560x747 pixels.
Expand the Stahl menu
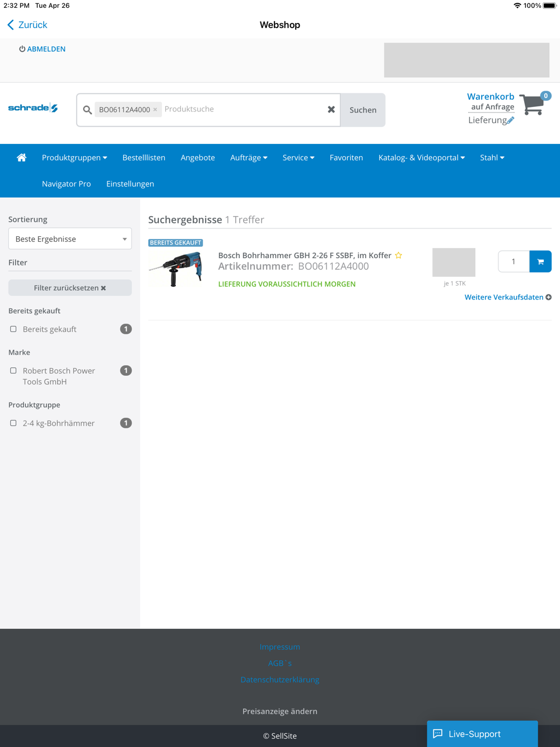[x=492, y=158]
